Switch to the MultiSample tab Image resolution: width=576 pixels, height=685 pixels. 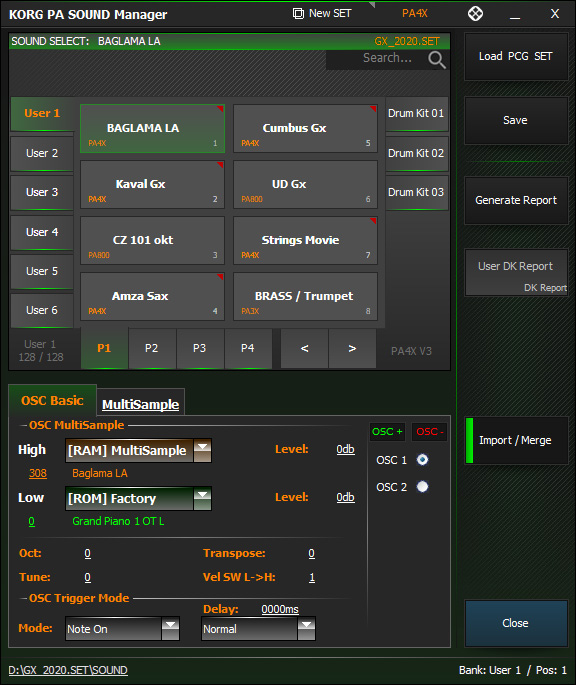(x=140, y=404)
